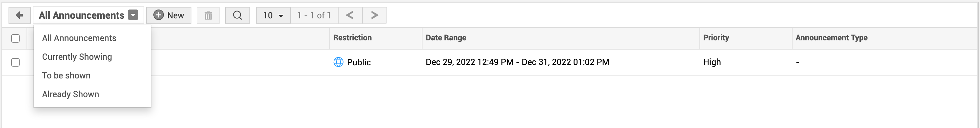Open search with the magnifier icon
Image resolution: width=980 pixels, height=128 pixels.
click(237, 15)
